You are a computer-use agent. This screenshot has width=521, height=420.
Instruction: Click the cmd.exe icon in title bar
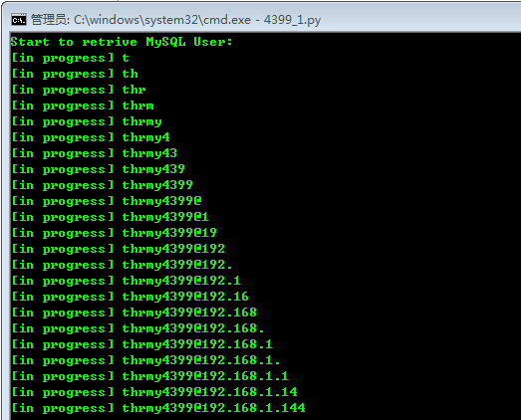click(19, 20)
